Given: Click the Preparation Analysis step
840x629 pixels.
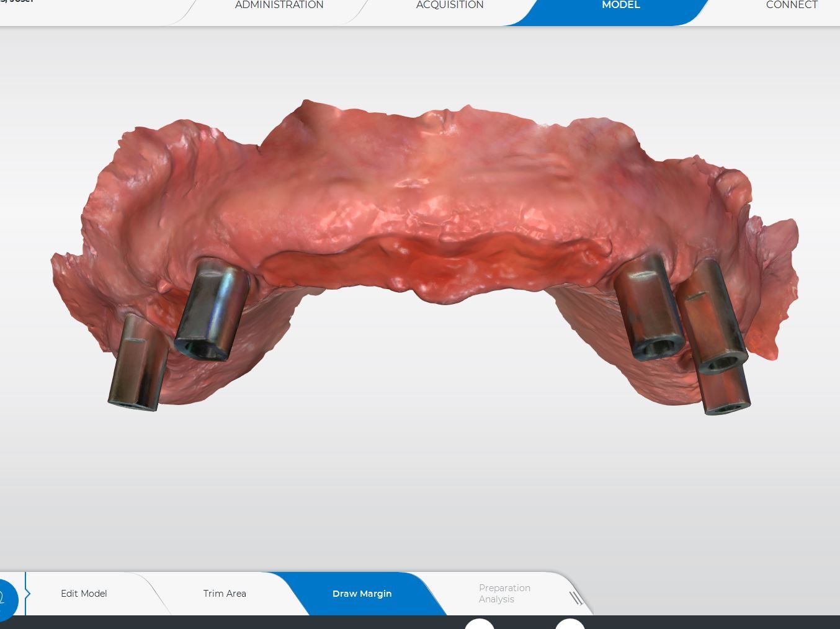Looking at the screenshot, I should click(504, 594).
